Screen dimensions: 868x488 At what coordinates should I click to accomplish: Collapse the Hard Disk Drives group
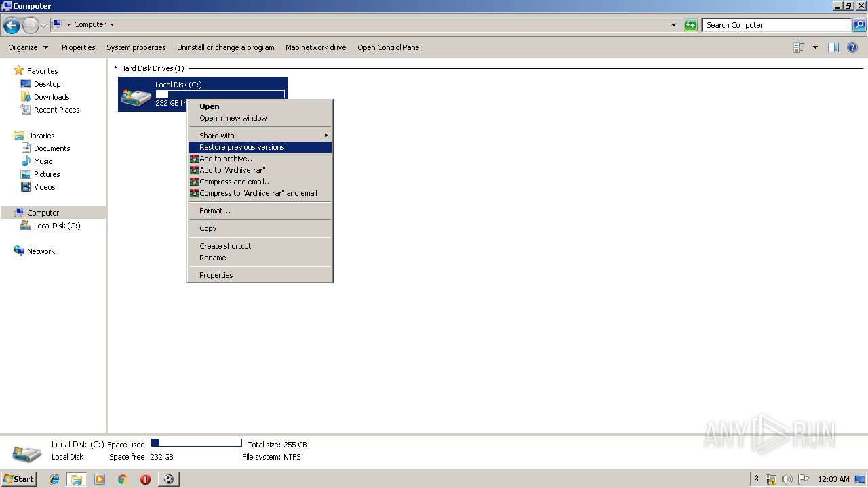pyautogui.click(x=115, y=68)
